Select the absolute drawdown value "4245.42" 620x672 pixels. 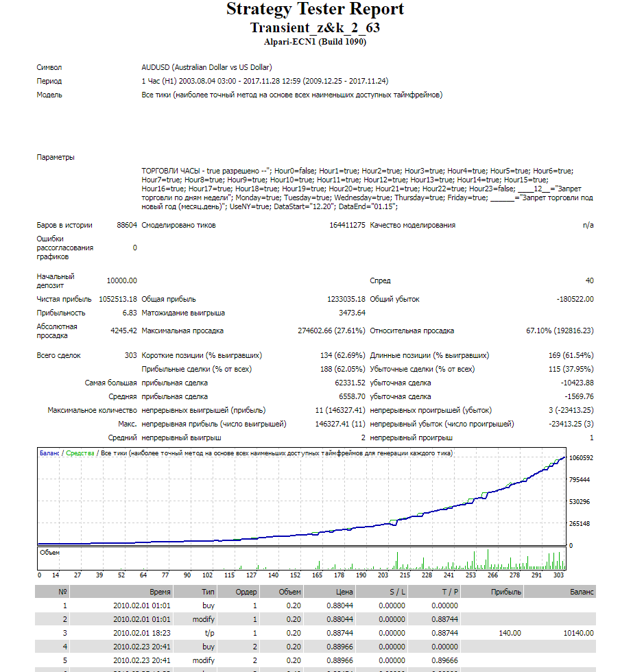tap(124, 331)
